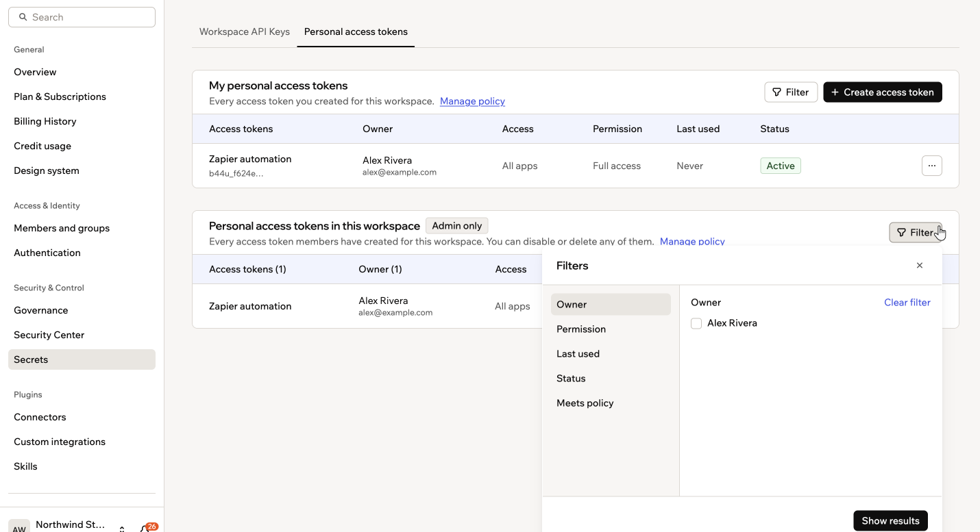Choose the Last used filter category

tap(611, 354)
